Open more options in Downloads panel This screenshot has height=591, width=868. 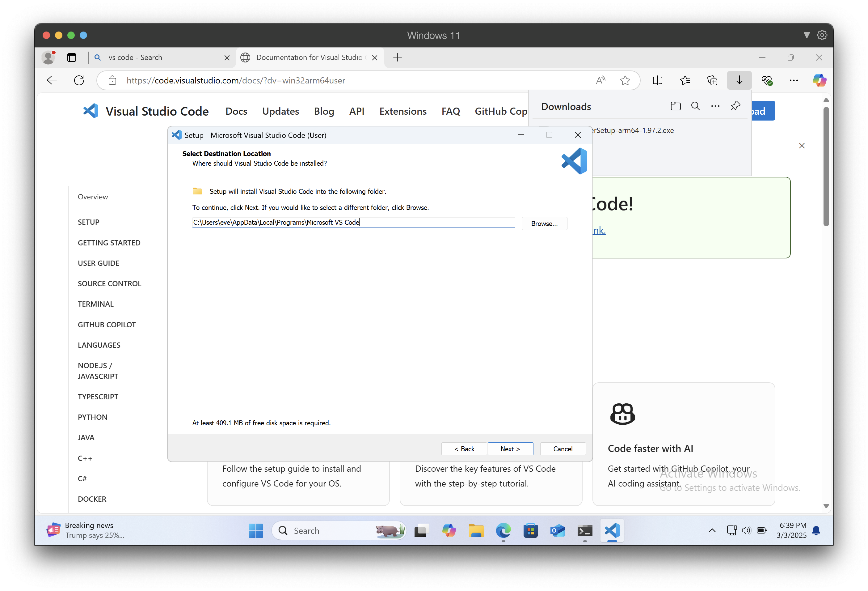pyautogui.click(x=715, y=106)
